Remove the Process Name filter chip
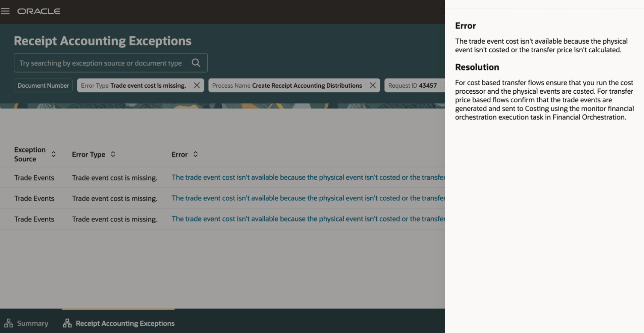The height and width of the screenshot is (333, 644). click(x=373, y=85)
